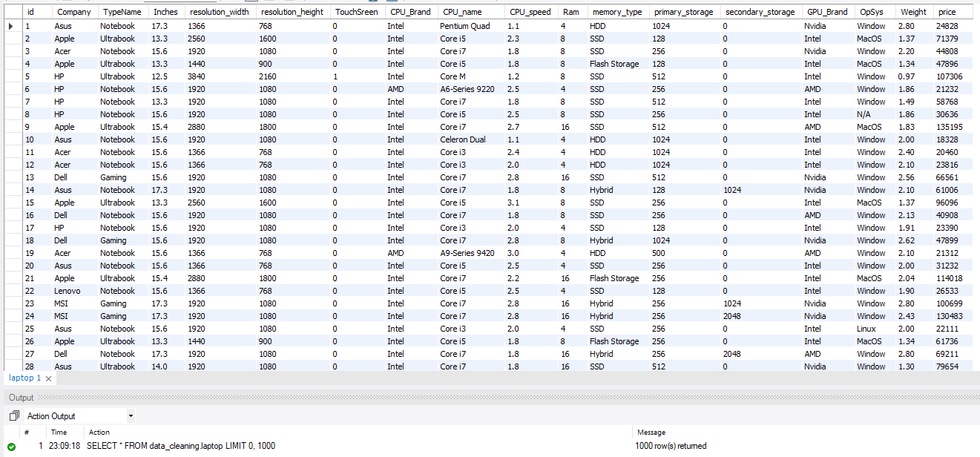Click the resolution_width column header

coord(220,12)
